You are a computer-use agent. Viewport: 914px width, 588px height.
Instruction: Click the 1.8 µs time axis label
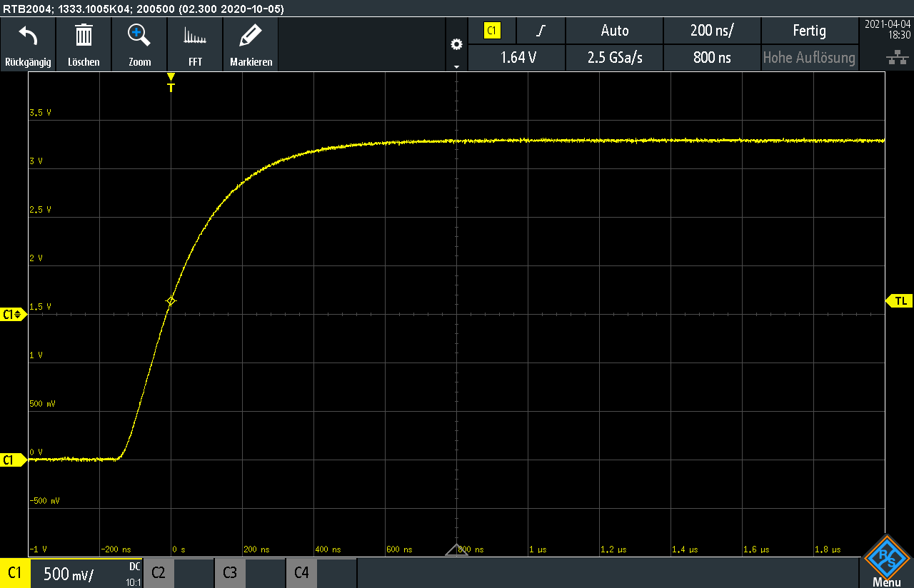click(x=827, y=549)
